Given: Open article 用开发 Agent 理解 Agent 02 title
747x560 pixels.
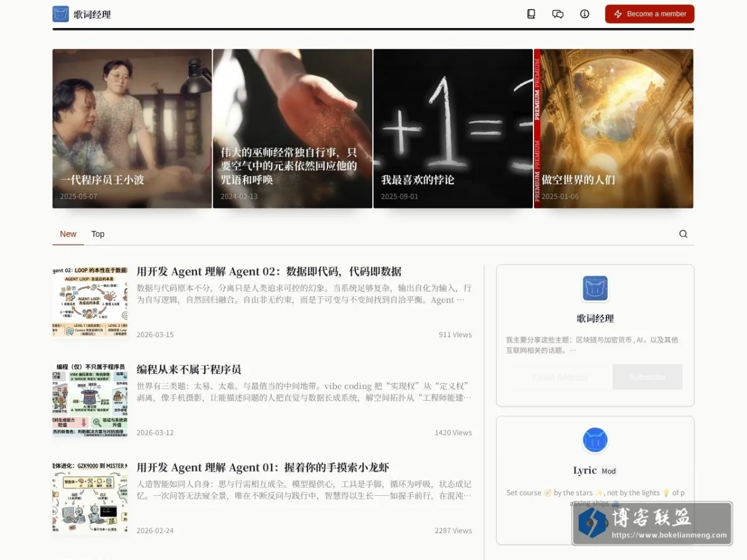Looking at the screenshot, I should [269, 271].
